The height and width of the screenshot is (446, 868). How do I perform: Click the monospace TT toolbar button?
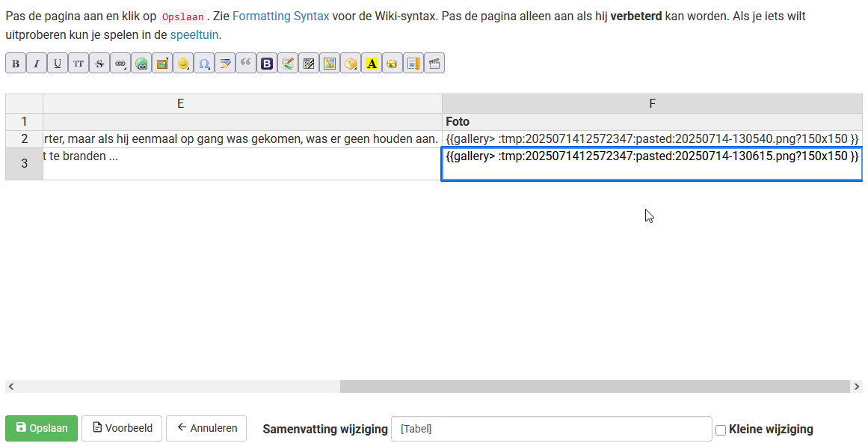79,64
